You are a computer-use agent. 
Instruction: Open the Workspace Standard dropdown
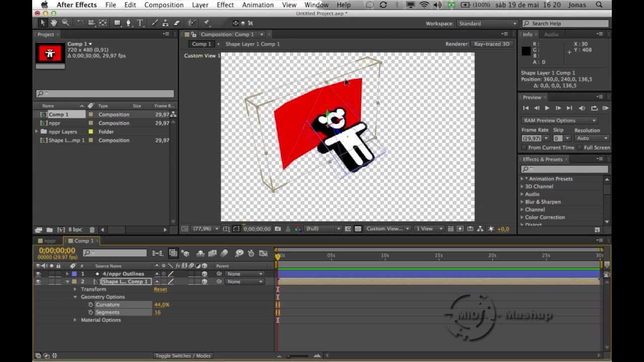(487, 24)
